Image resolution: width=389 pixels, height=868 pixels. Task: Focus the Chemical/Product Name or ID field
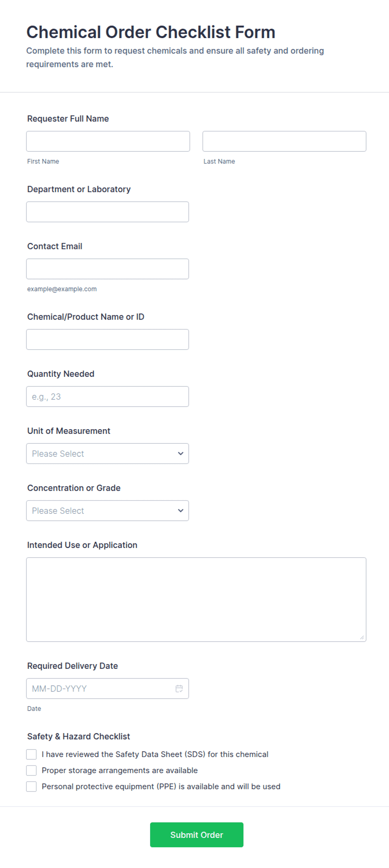tap(107, 340)
